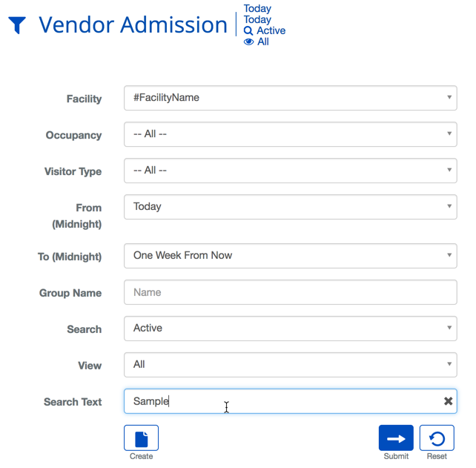Image resolution: width=476 pixels, height=468 pixels.
Task: Click the eye icon beside All
Action: [248, 42]
